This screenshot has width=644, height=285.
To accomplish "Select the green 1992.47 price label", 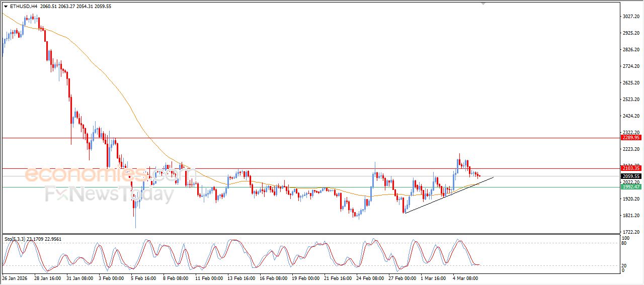I will coord(630,187).
